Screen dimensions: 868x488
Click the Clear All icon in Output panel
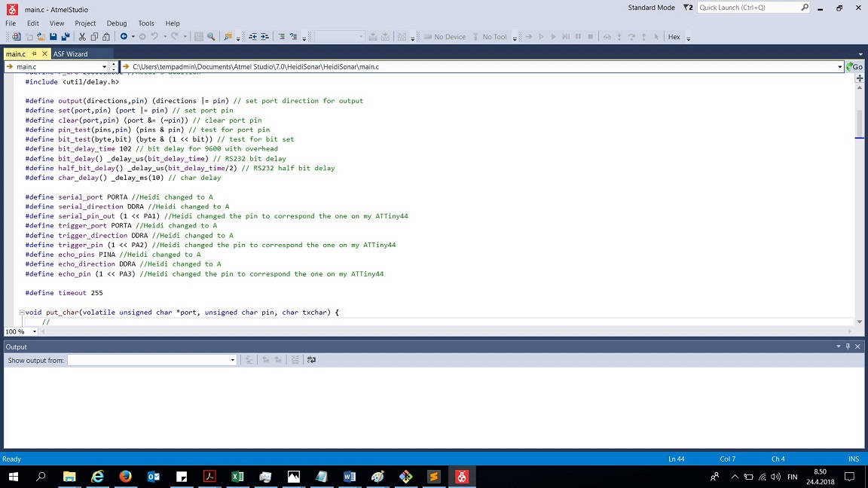point(295,360)
